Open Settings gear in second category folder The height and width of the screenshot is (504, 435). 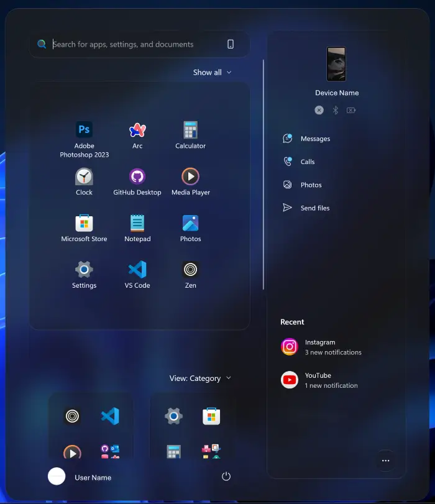pyautogui.click(x=173, y=416)
